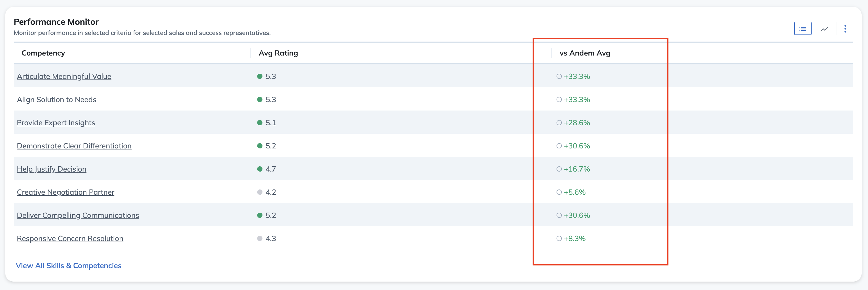Open Demonstrate Clear Differentiation link
Image resolution: width=868 pixels, height=290 pixels.
pyautogui.click(x=74, y=146)
